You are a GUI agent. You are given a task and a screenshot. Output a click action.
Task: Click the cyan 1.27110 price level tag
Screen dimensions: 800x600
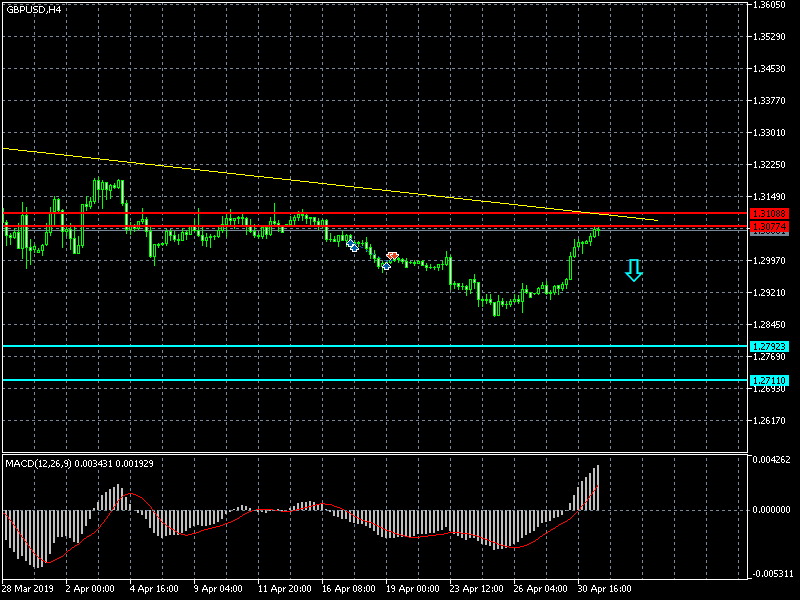pos(769,381)
